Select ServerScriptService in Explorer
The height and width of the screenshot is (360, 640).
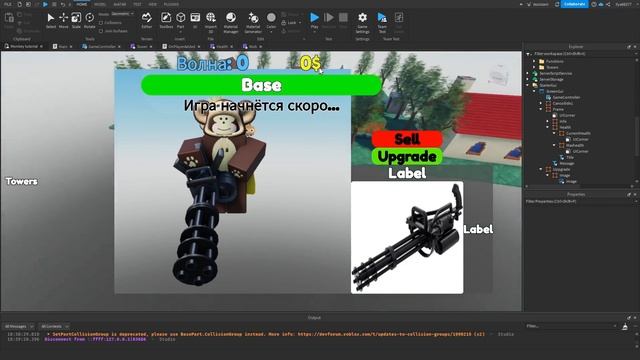(556, 73)
